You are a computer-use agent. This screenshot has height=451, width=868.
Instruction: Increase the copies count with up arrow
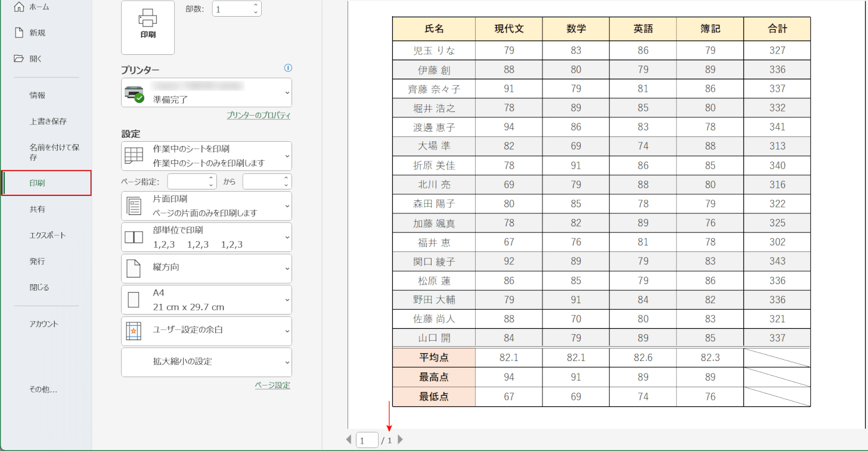coord(256,5)
